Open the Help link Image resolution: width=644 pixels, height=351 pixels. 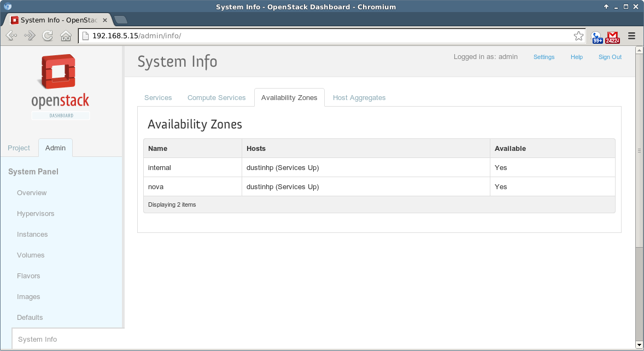(576, 57)
